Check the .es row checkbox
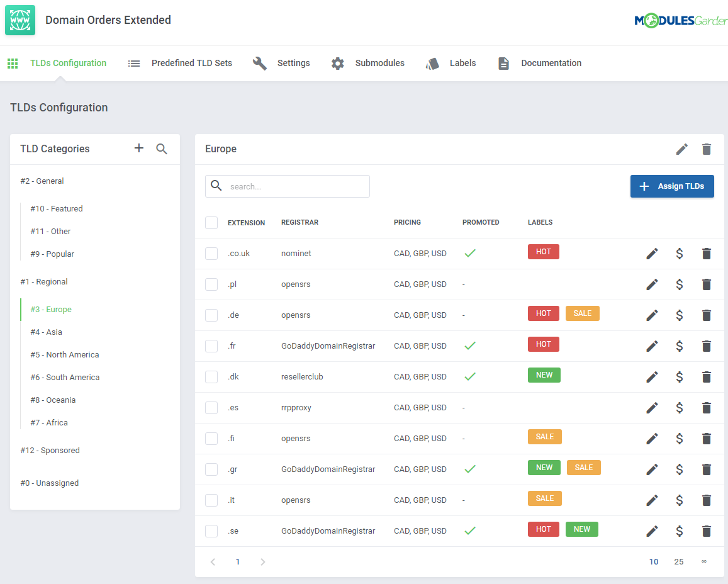This screenshot has height=584, width=728. tap(211, 408)
